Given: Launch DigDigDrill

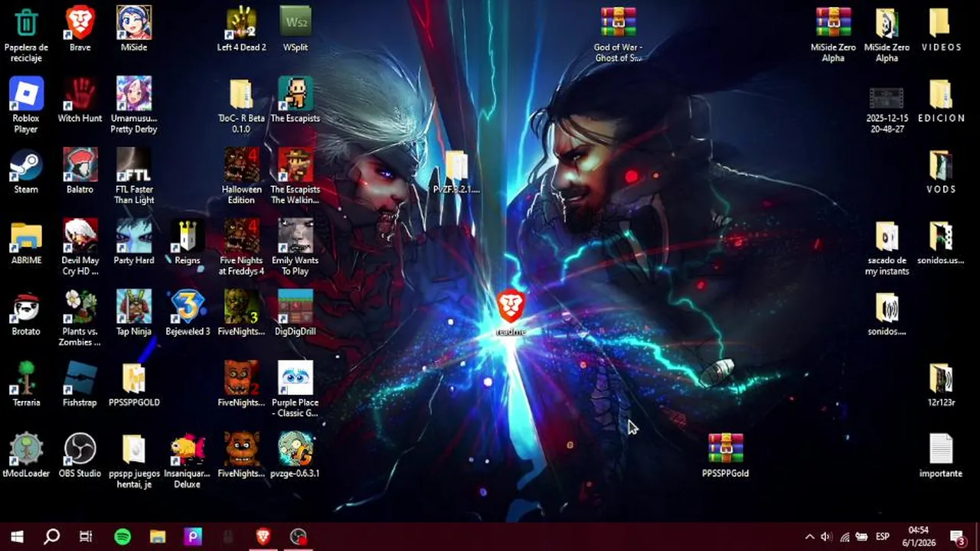Looking at the screenshot, I should point(295,314).
